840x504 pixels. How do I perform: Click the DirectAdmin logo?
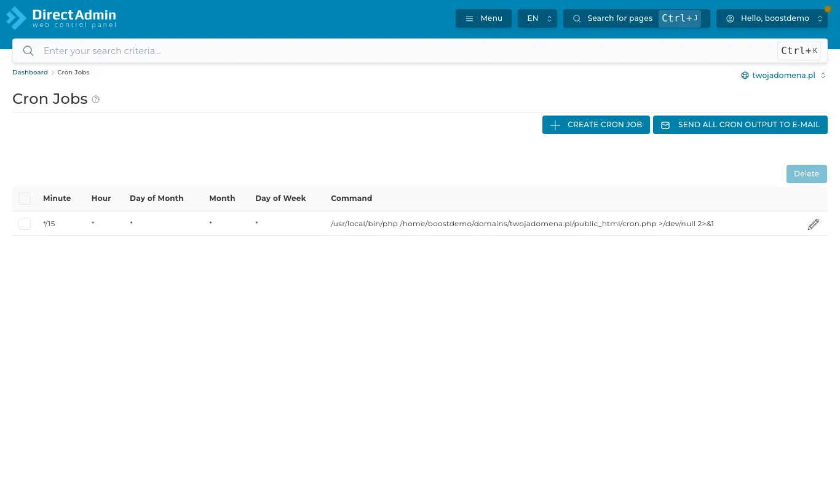61,18
